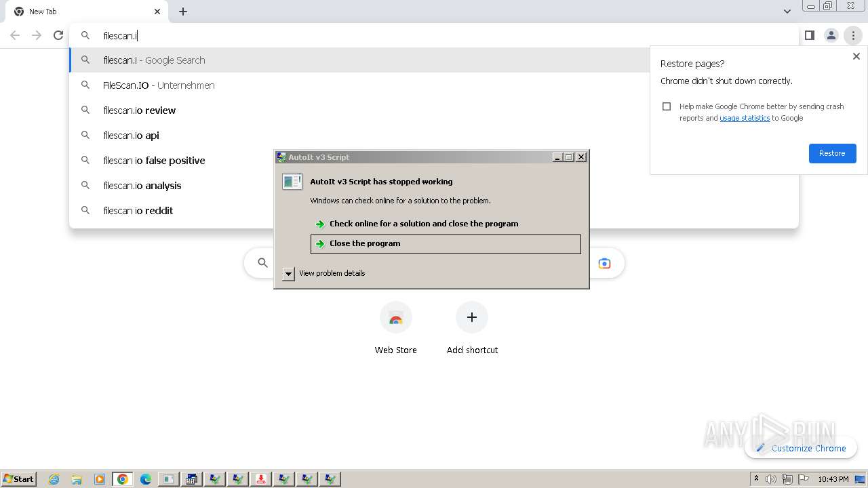
Task: Open the tab search dropdown chevron
Action: (787, 12)
